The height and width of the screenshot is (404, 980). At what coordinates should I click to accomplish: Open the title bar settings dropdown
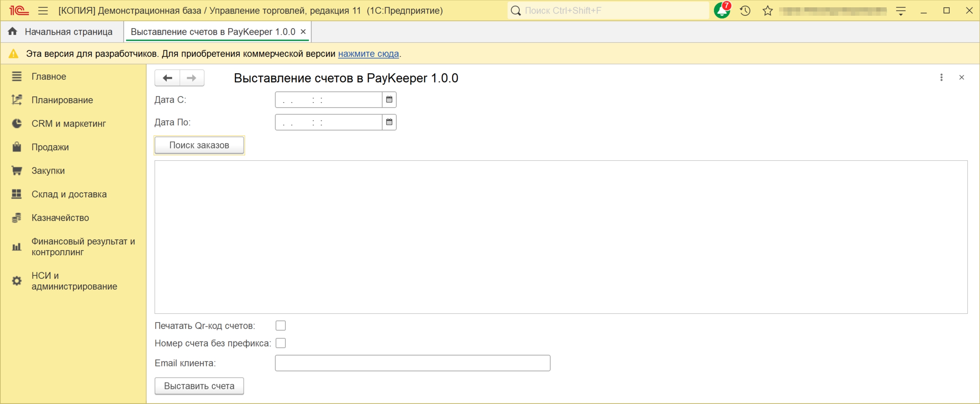(900, 11)
